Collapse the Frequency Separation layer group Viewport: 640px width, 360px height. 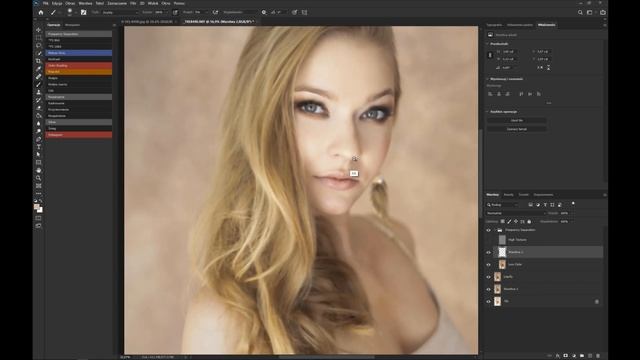pos(494,230)
